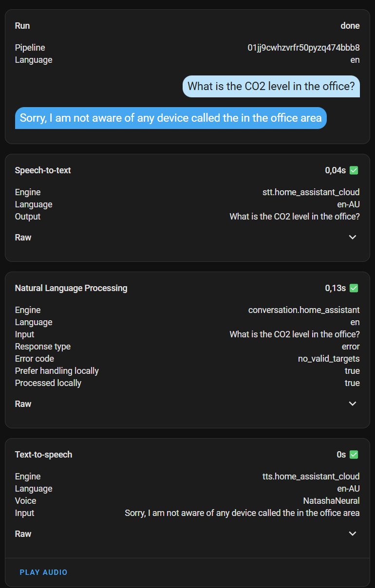
Task: Select the Text-to-speech Input value text
Action: pos(242,513)
